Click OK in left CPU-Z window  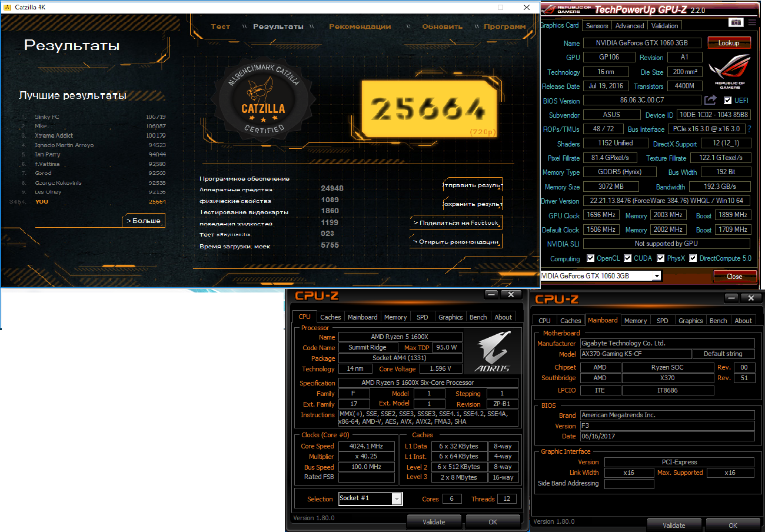pyautogui.click(x=493, y=521)
